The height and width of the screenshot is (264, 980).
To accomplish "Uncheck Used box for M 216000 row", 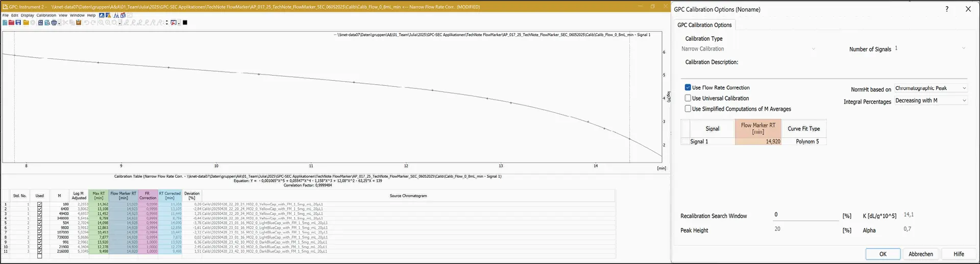I will click(39, 251).
